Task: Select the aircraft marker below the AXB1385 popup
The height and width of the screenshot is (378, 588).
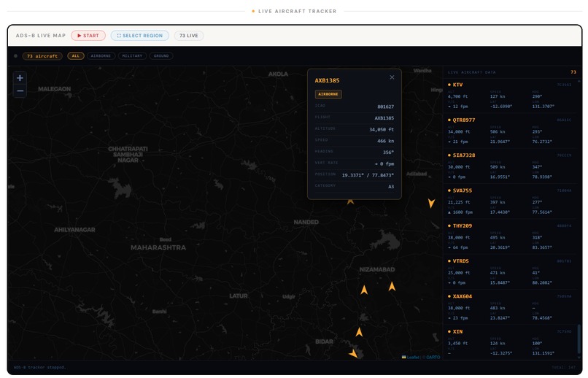Action: point(351,201)
